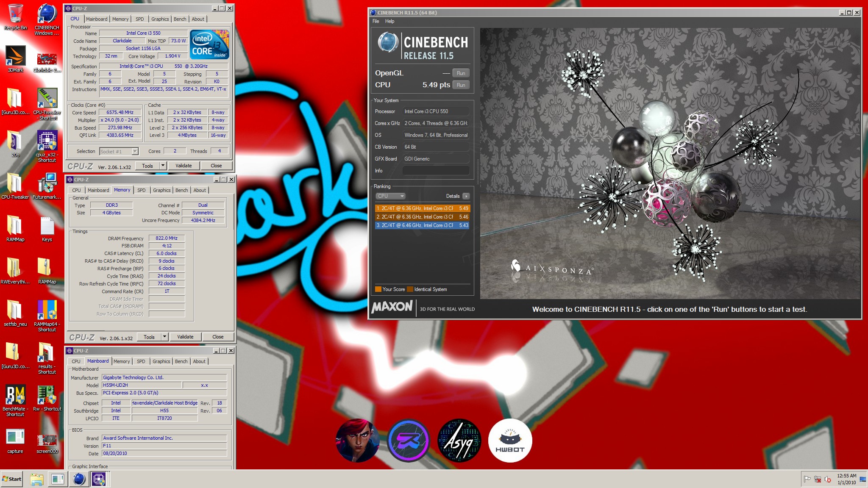Expand ranking Details arrow in Cinebench

(x=466, y=196)
